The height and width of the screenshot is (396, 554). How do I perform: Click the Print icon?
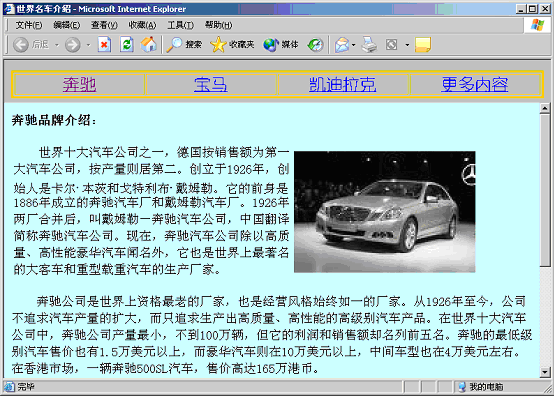pyautogui.click(x=369, y=45)
